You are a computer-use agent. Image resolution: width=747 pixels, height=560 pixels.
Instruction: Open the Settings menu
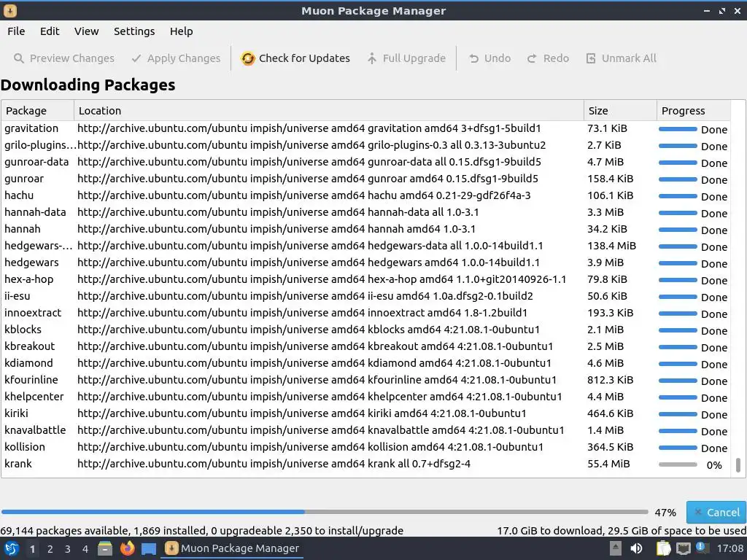pyautogui.click(x=134, y=31)
